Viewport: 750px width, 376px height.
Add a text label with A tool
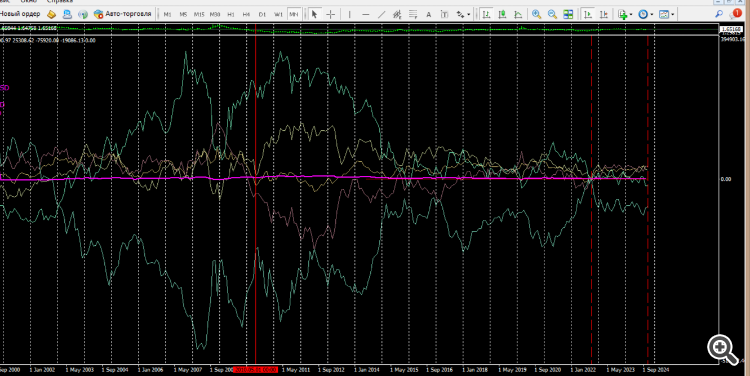click(x=429, y=14)
